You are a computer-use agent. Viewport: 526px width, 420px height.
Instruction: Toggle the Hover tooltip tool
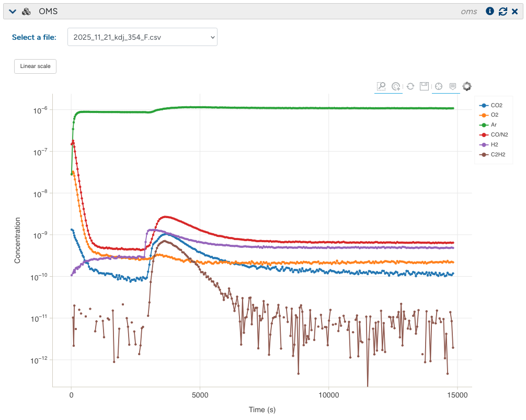[453, 86]
